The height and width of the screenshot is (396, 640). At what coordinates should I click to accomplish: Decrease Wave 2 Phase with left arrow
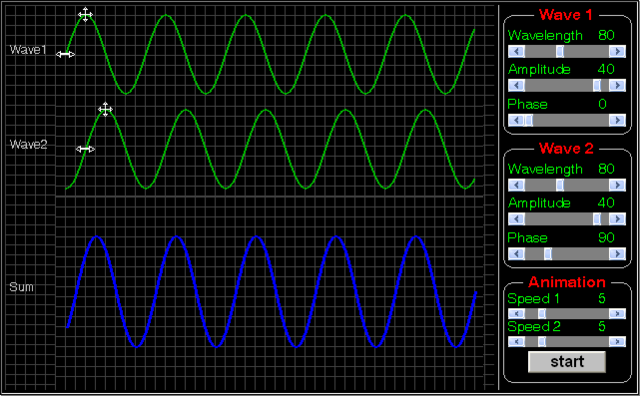(516, 254)
